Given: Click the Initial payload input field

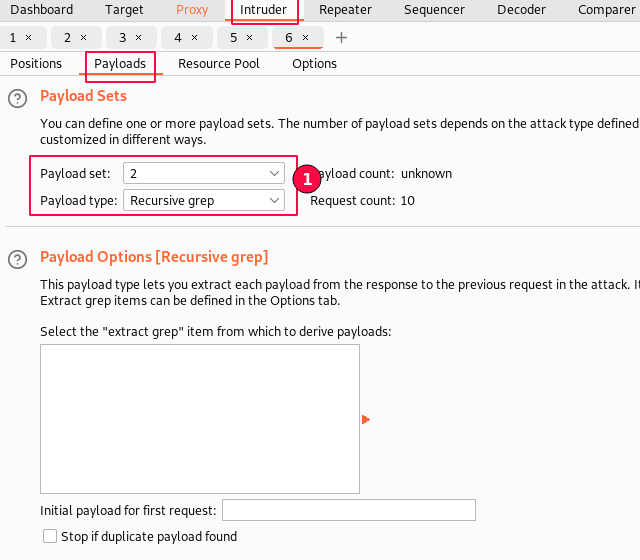Looking at the screenshot, I should point(348,510).
